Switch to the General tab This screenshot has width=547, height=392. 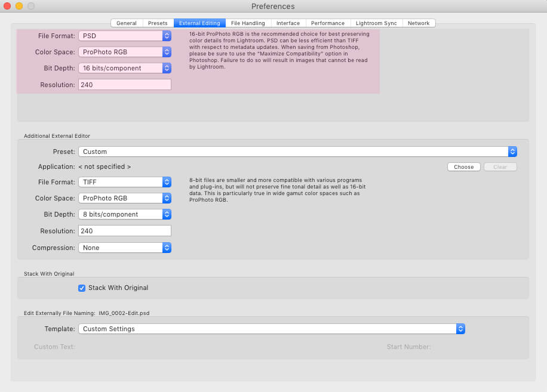coord(127,23)
